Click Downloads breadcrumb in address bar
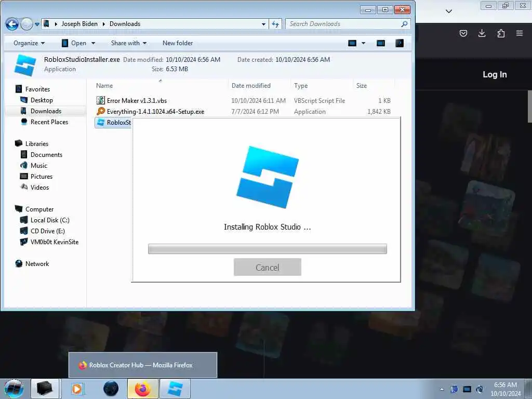This screenshot has width=532, height=399. 125,24
